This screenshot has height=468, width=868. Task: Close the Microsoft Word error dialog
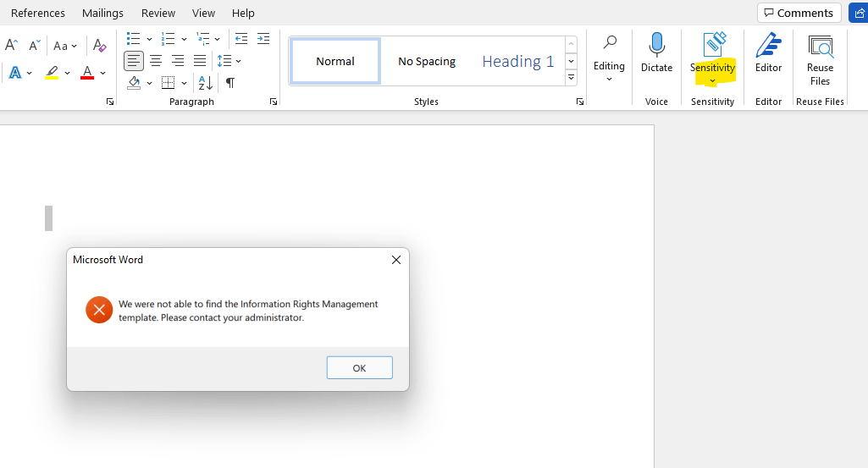pos(395,260)
